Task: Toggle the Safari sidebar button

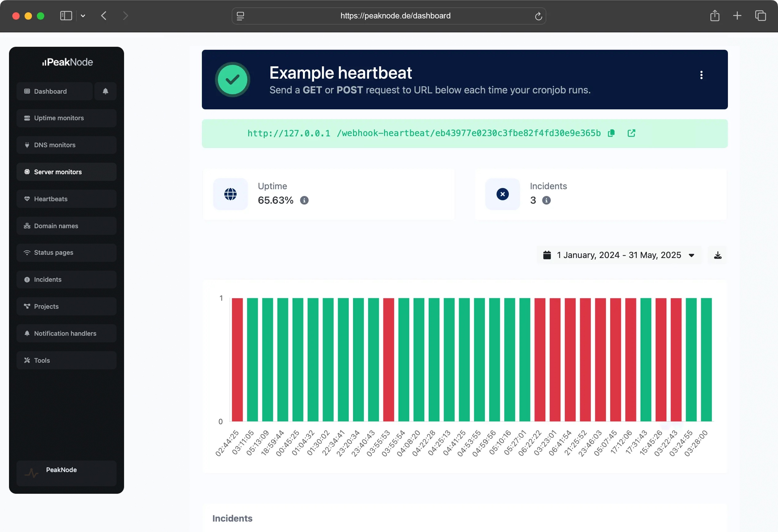Action: coord(66,16)
